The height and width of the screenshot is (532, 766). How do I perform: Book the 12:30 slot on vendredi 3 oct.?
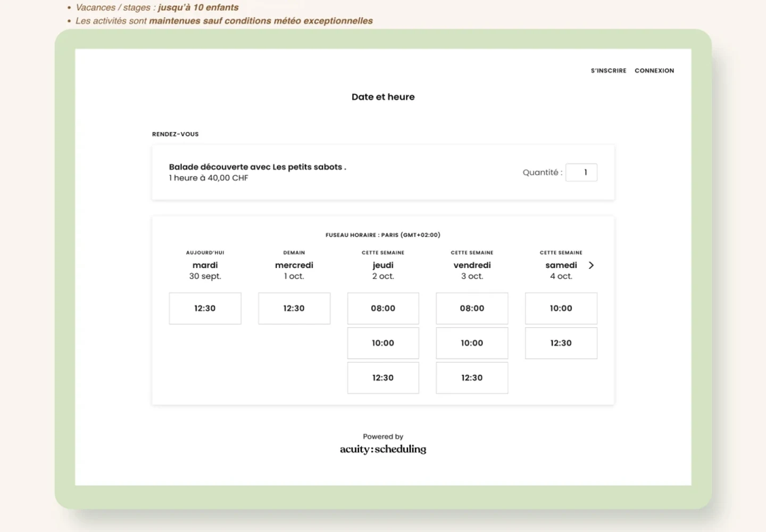[x=472, y=378]
